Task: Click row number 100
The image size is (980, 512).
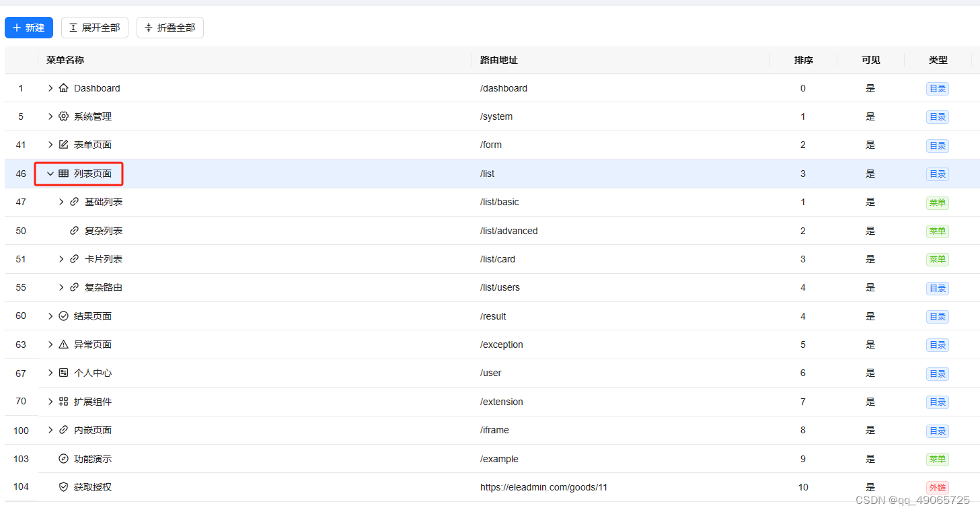Action: [22, 430]
